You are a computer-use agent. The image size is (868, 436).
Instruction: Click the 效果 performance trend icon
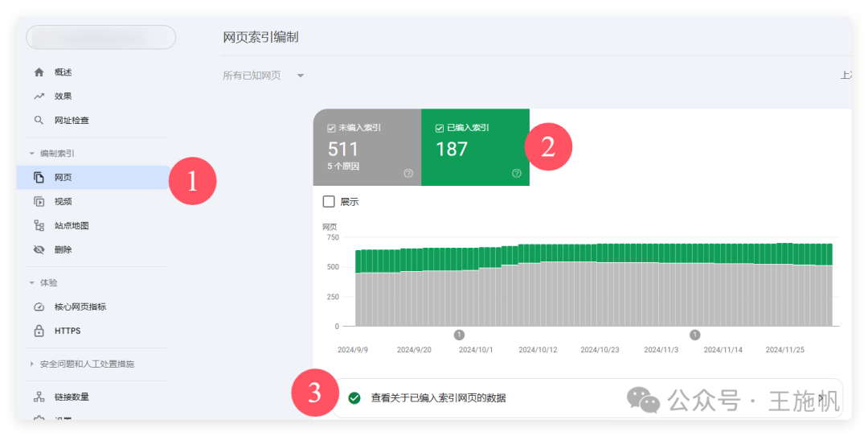point(39,97)
